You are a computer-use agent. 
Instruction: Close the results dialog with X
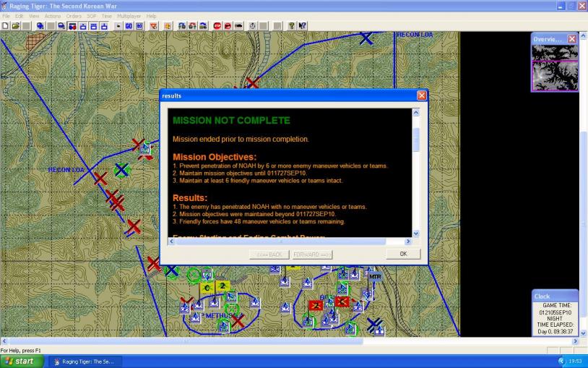pos(422,95)
